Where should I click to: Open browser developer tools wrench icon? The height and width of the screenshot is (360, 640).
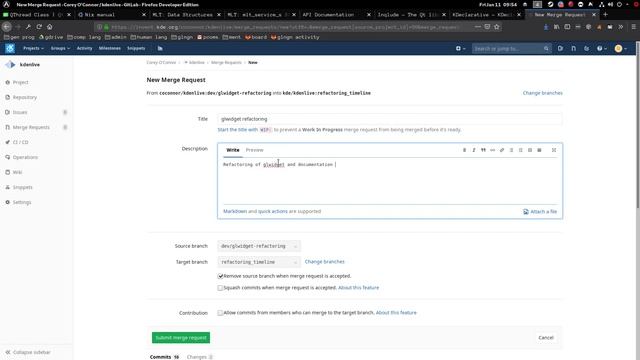28,27
